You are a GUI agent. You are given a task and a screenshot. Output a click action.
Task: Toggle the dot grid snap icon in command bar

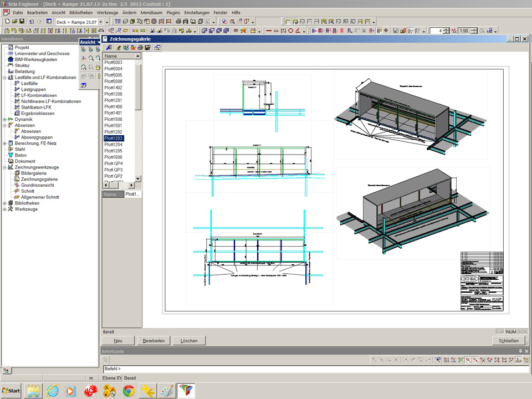(x=447, y=360)
